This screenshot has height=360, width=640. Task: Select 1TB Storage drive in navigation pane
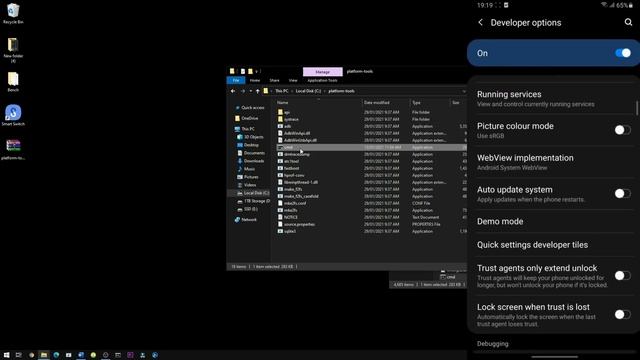(x=253, y=201)
